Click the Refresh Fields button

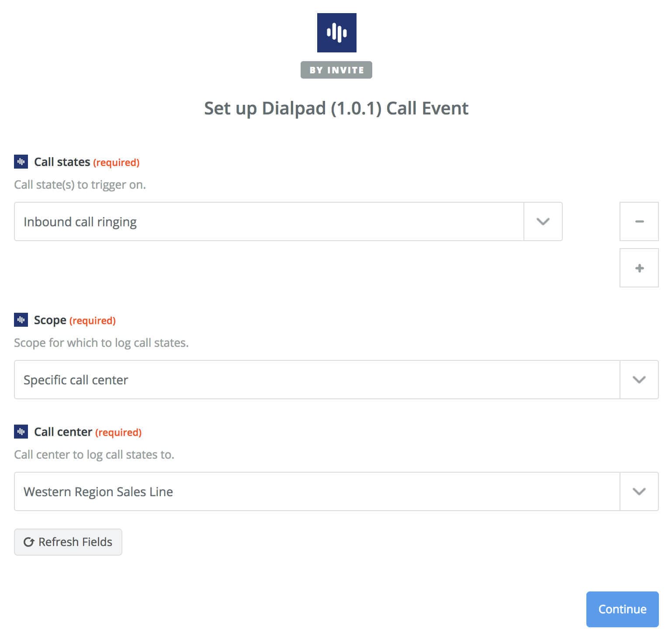click(x=68, y=542)
